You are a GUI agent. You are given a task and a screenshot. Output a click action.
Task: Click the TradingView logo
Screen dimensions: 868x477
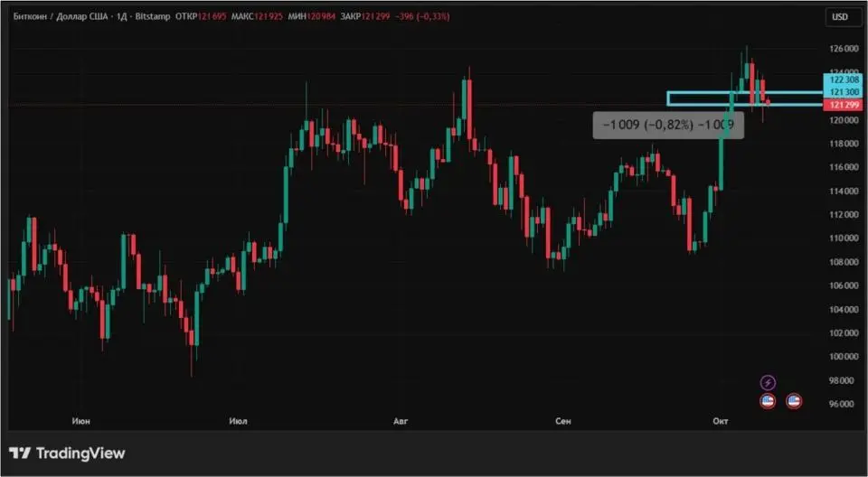click(x=67, y=454)
